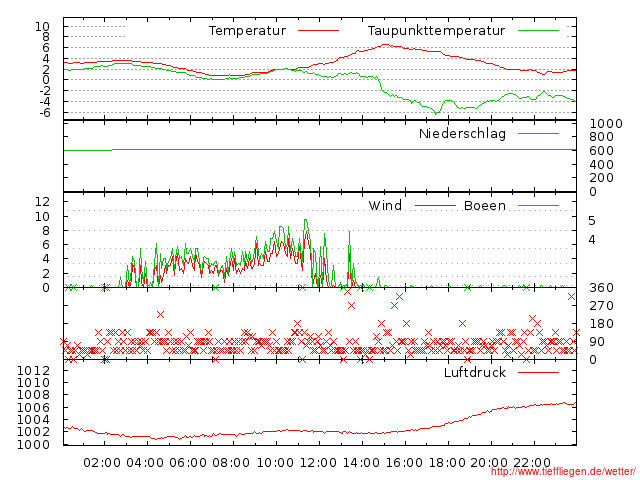Click the 180 wind direction axis value

[602, 324]
